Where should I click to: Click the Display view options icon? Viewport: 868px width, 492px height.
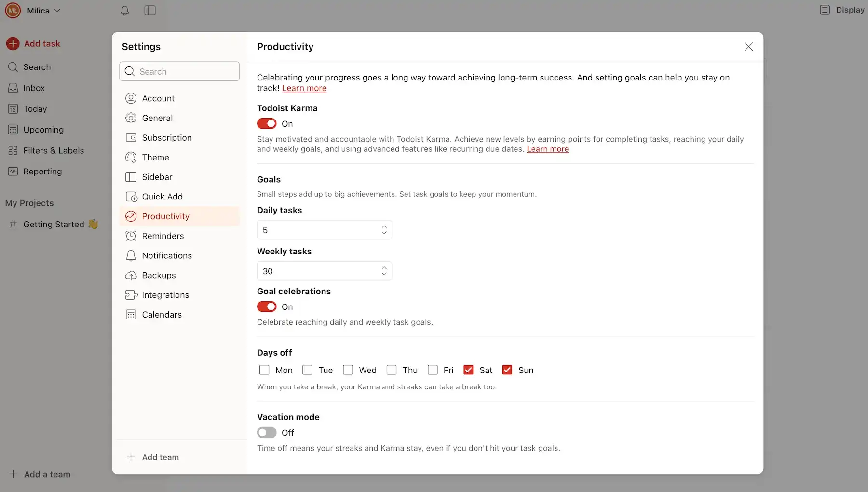pos(825,10)
